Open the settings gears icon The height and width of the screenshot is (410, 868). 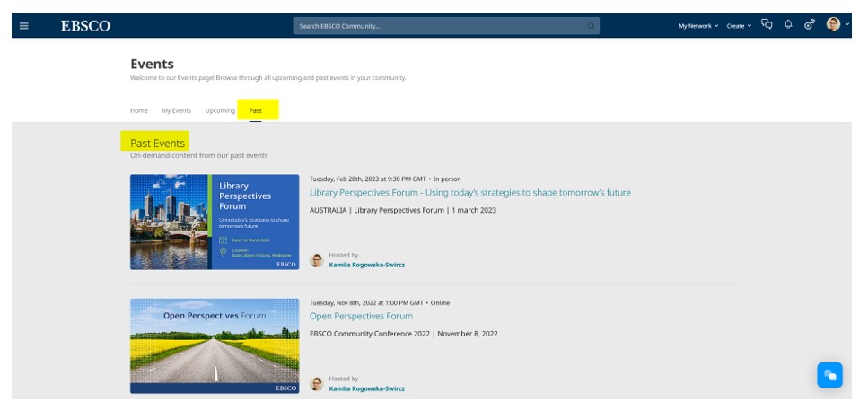[x=809, y=25]
